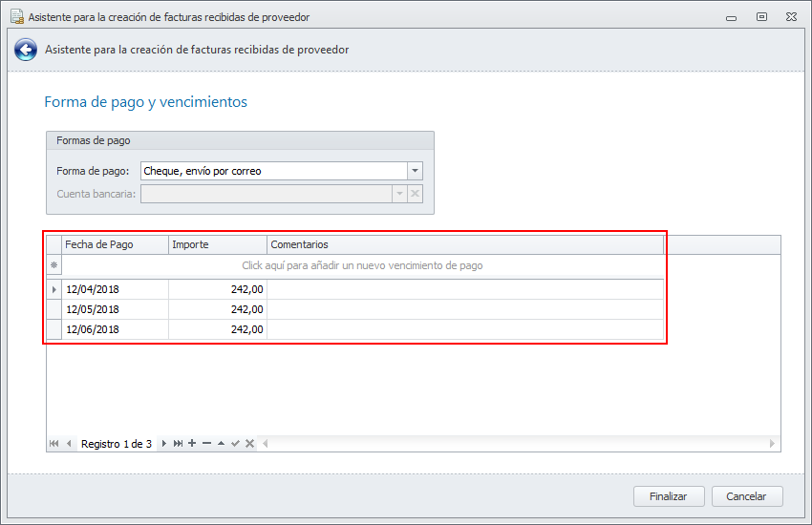Click the new row asterisk indicator
This screenshot has width=812, height=525.
pos(53,265)
